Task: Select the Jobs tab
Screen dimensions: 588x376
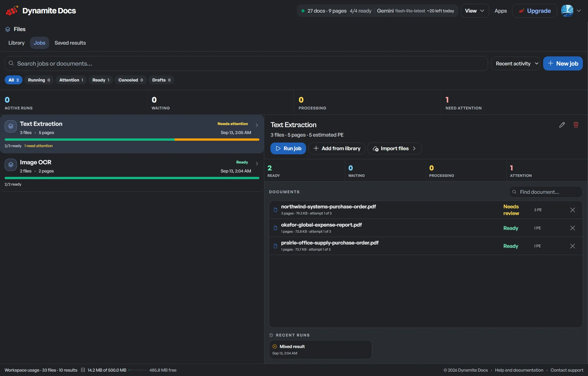Action: click(x=40, y=43)
